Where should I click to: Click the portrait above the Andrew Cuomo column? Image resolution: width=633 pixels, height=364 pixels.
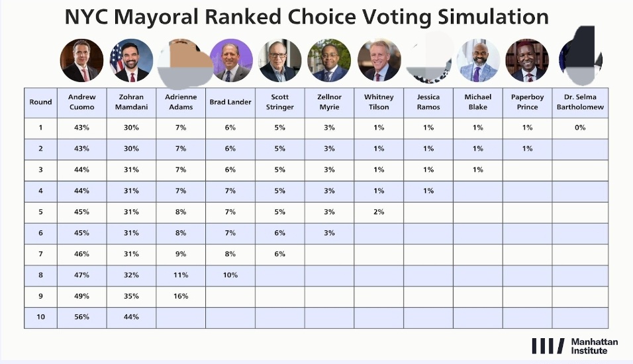[x=81, y=60]
